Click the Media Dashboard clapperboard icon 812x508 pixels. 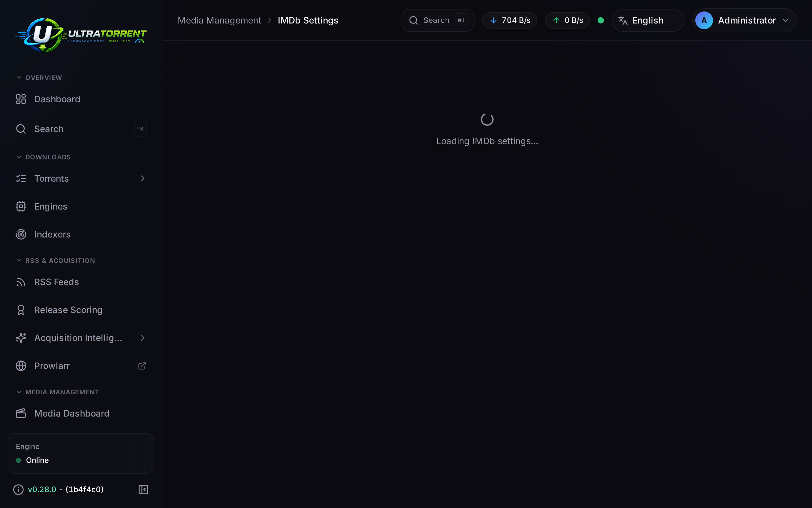click(21, 413)
